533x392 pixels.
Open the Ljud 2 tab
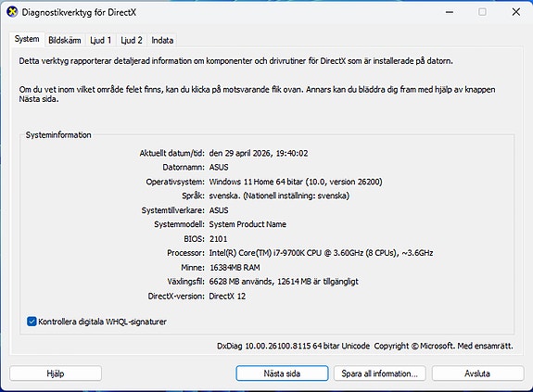pos(132,41)
